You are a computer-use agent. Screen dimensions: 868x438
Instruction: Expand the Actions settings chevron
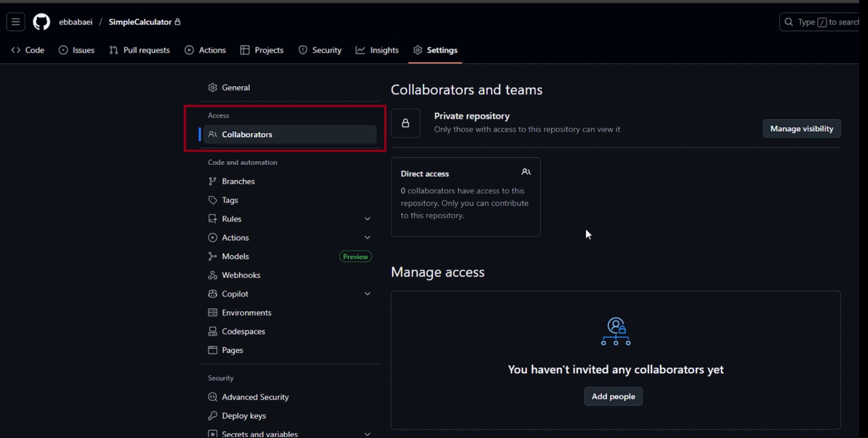coord(367,238)
